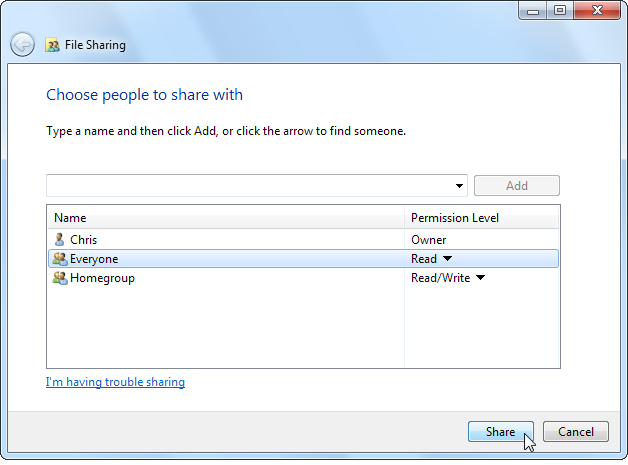The height and width of the screenshot is (465, 628).
Task: Expand Read/Write permission dropdown for Homegroup
Action: pos(480,278)
